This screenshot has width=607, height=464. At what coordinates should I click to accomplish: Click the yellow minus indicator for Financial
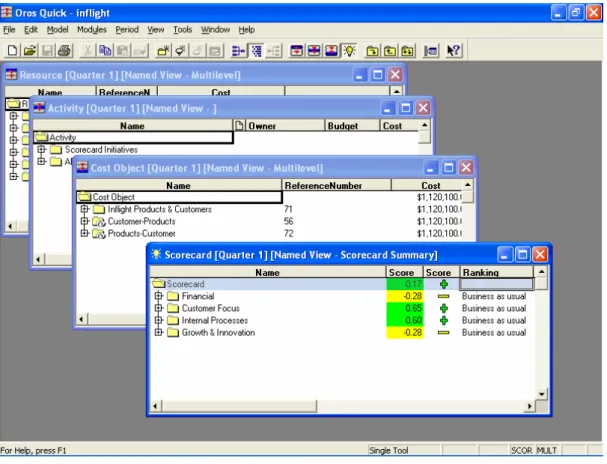point(444,296)
